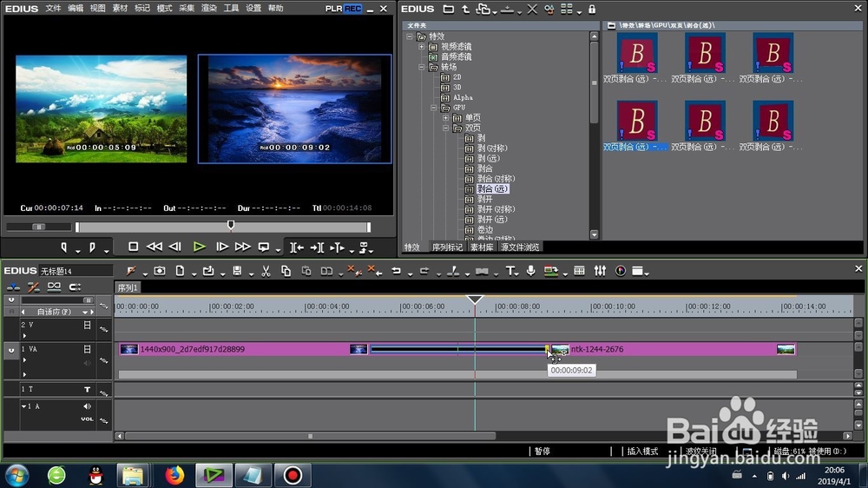This screenshot has width=868, height=488.
Task: Select the ntk-1244-2676 clip on the timeline
Action: coord(674,349)
